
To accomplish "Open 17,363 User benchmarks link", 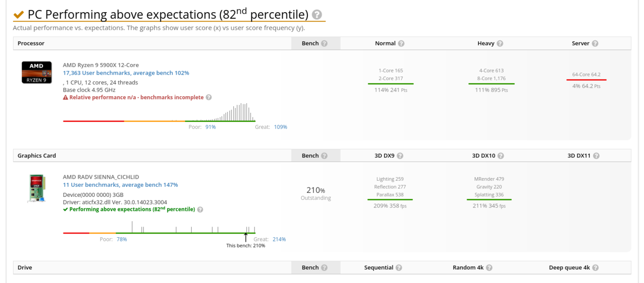I will click(126, 73).
